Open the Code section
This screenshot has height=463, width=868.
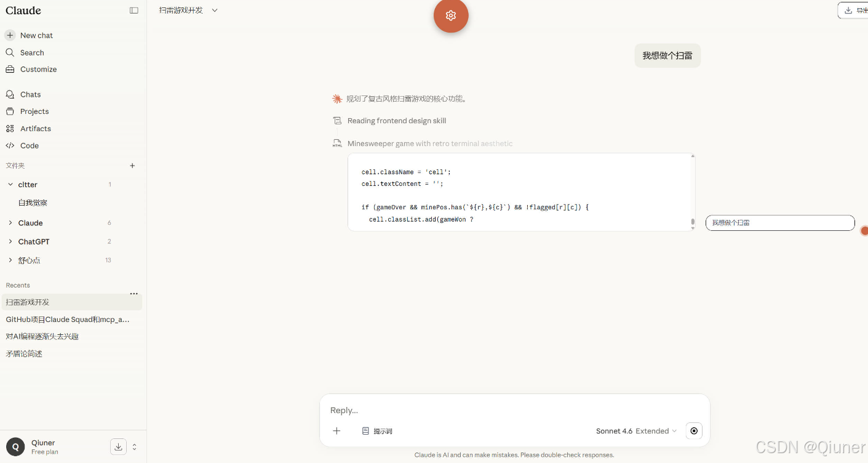tap(30, 146)
